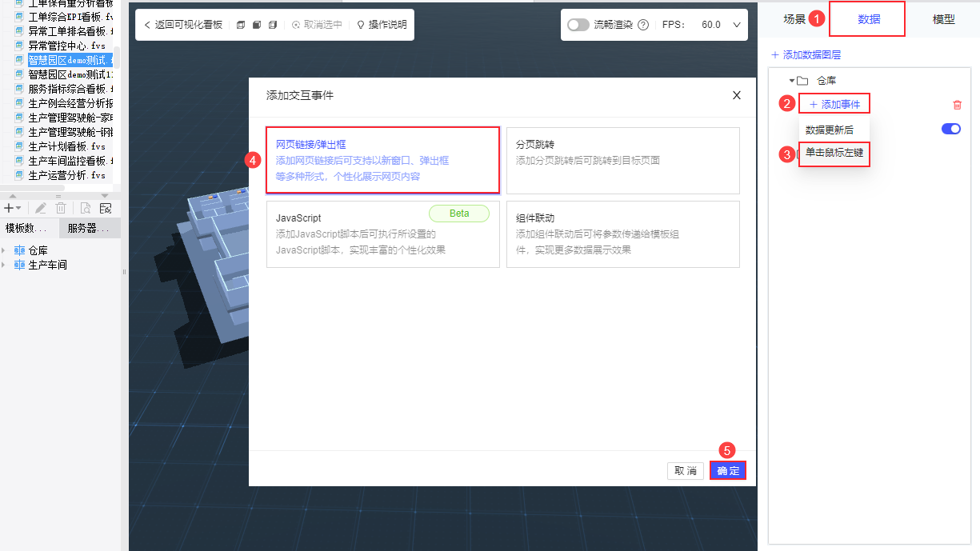This screenshot has width=980, height=551.
Task: Open 操作说明 operation instructions
Action: 381,25
